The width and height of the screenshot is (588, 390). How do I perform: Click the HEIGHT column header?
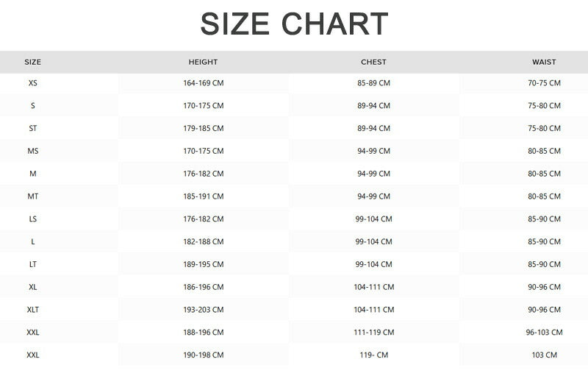[x=203, y=63]
